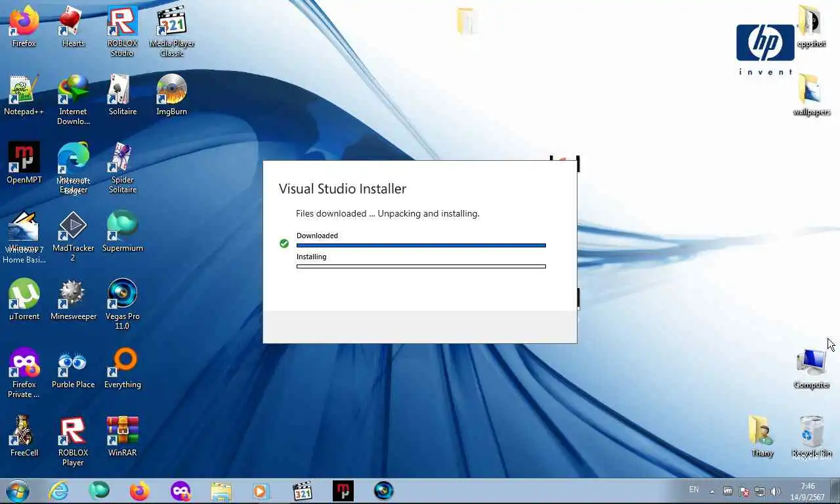Open ROBLOX Studio desktop icon
The width and height of the screenshot is (840, 504).
coord(122,31)
